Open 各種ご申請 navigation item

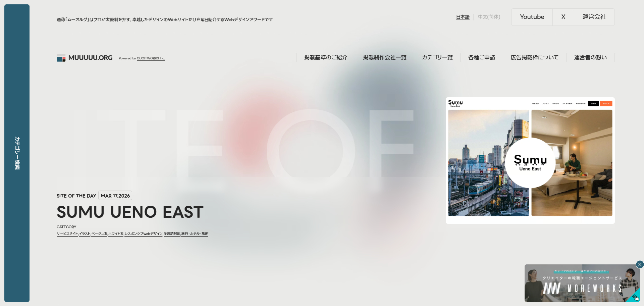coord(481,57)
